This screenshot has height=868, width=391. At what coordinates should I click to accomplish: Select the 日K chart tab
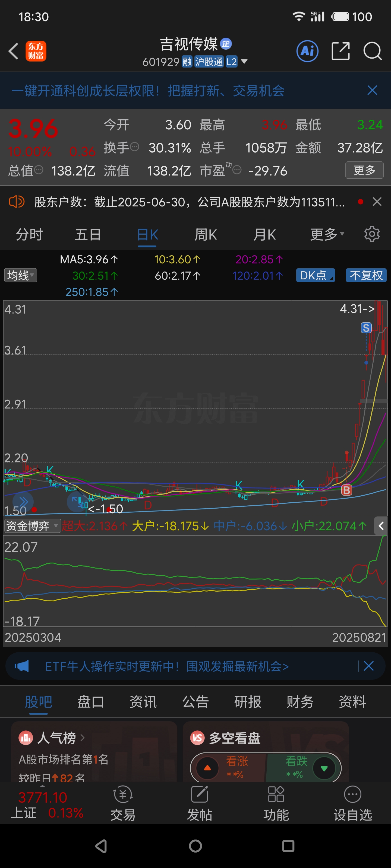[147, 235]
